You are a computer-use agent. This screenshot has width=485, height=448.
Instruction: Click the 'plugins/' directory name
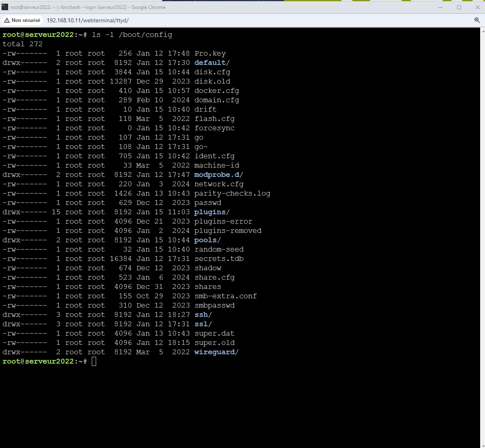(212, 212)
